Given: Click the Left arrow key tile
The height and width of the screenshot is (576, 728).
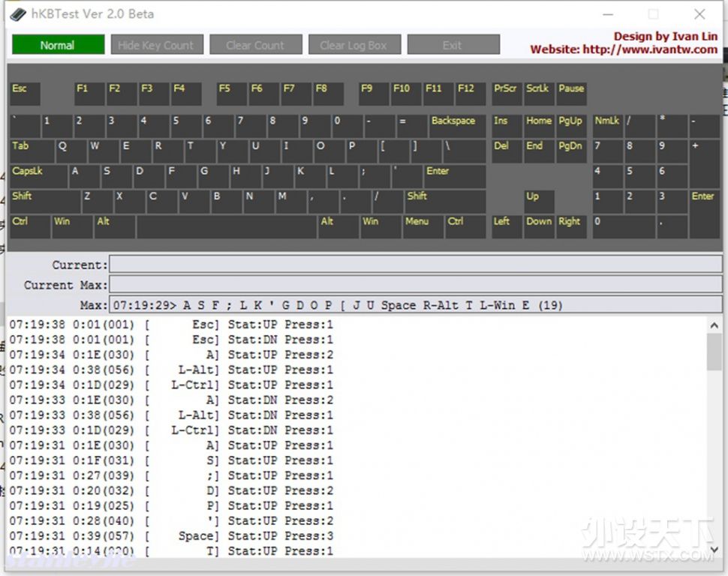Looking at the screenshot, I should (507, 226).
